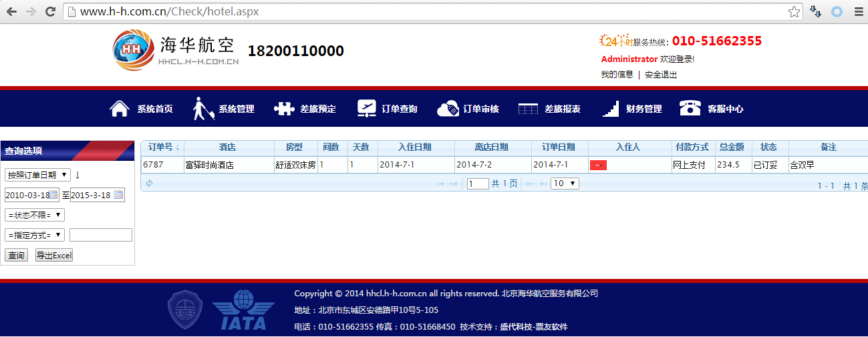
Task: Click the stairs chart icon for 财务管理
Action: point(611,109)
